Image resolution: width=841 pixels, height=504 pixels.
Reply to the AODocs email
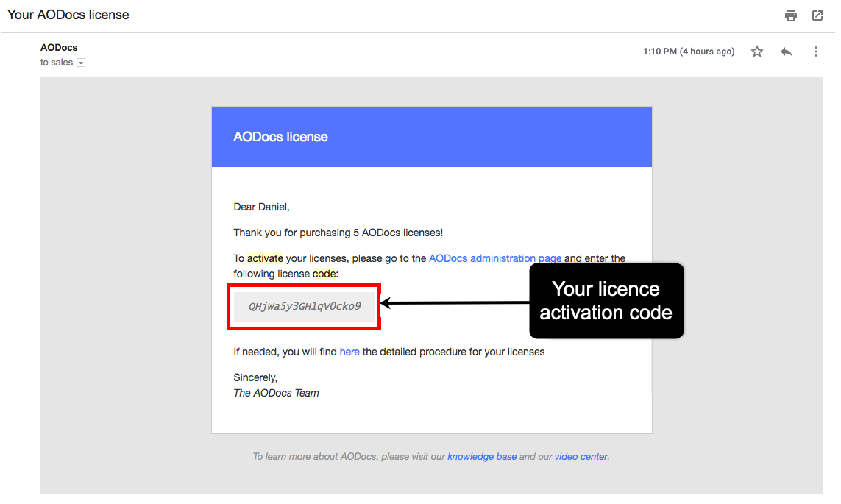point(787,52)
